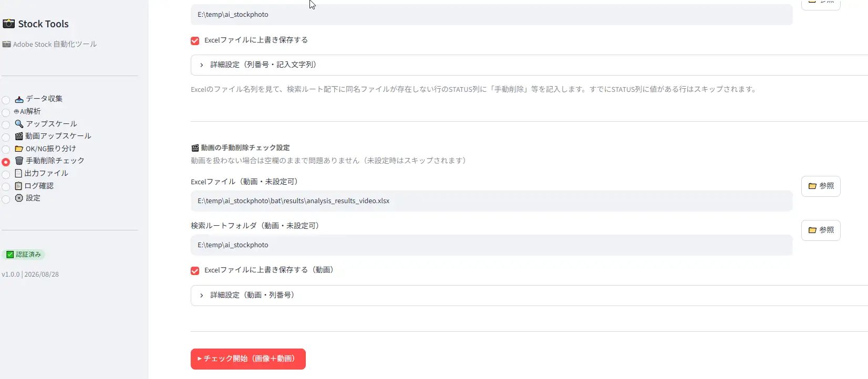Click the 手動削除チェック trash can icon
Image resolution: width=868 pixels, height=379 pixels.
tap(19, 161)
